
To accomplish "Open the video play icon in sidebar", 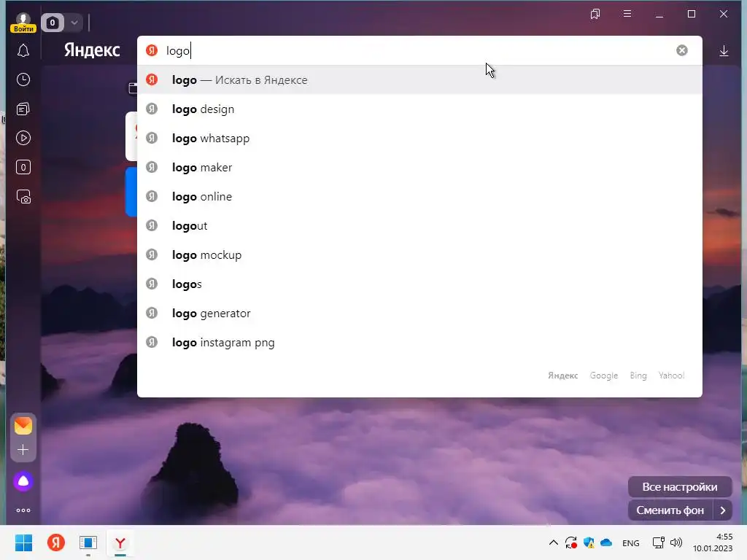I will tap(23, 138).
